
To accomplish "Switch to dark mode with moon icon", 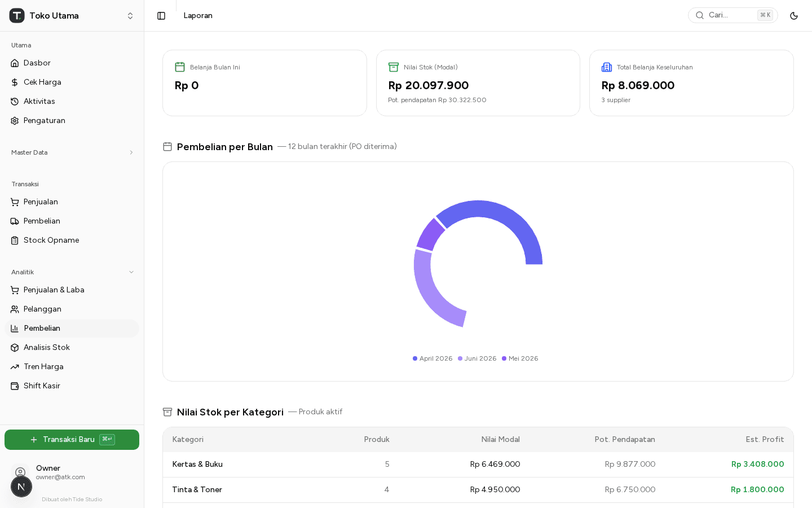I will (x=794, y=16).
